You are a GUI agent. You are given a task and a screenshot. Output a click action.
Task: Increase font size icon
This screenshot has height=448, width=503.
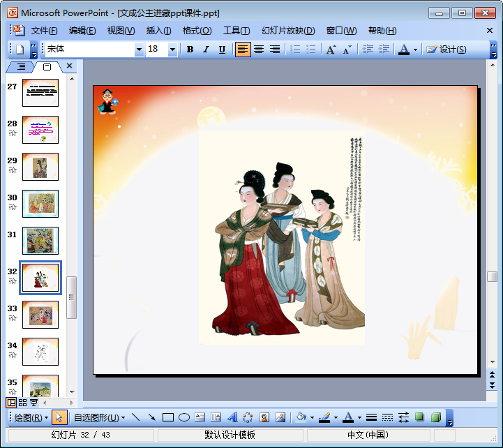click(x=331, y=49)
